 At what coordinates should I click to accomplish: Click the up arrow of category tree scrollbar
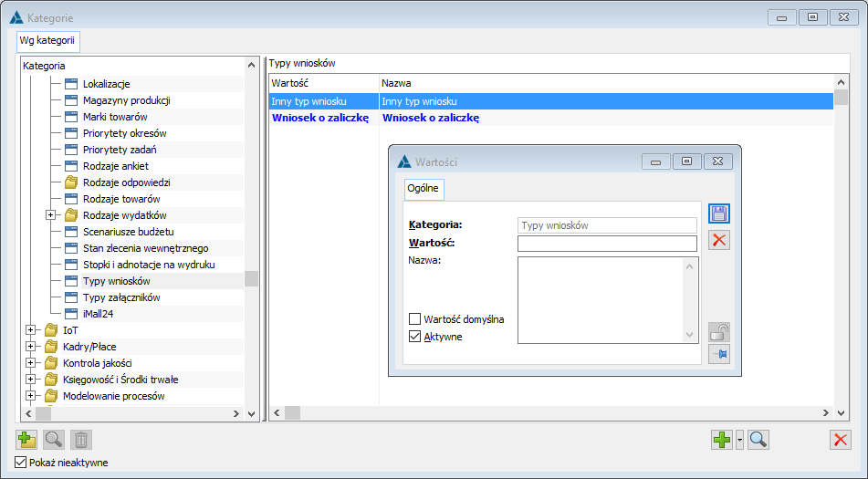click(251, 65)
